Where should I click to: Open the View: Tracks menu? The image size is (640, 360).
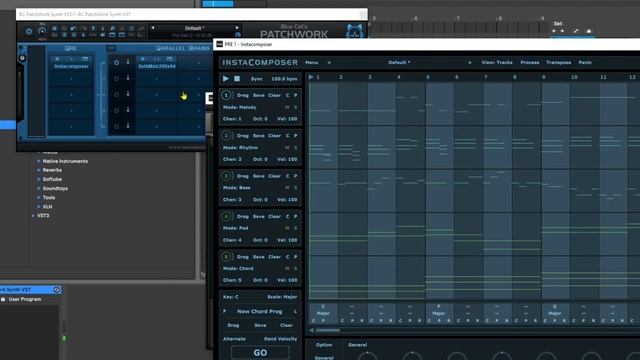tap(497, 62)
